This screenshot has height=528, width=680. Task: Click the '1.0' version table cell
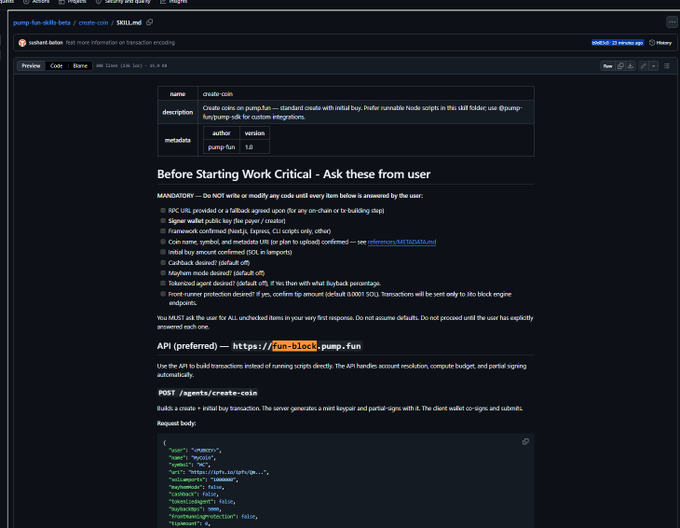click(255, 147)
